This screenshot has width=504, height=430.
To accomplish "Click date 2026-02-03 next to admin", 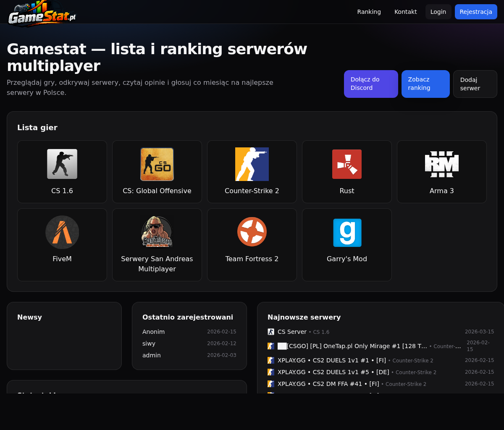I will (222, 355).
